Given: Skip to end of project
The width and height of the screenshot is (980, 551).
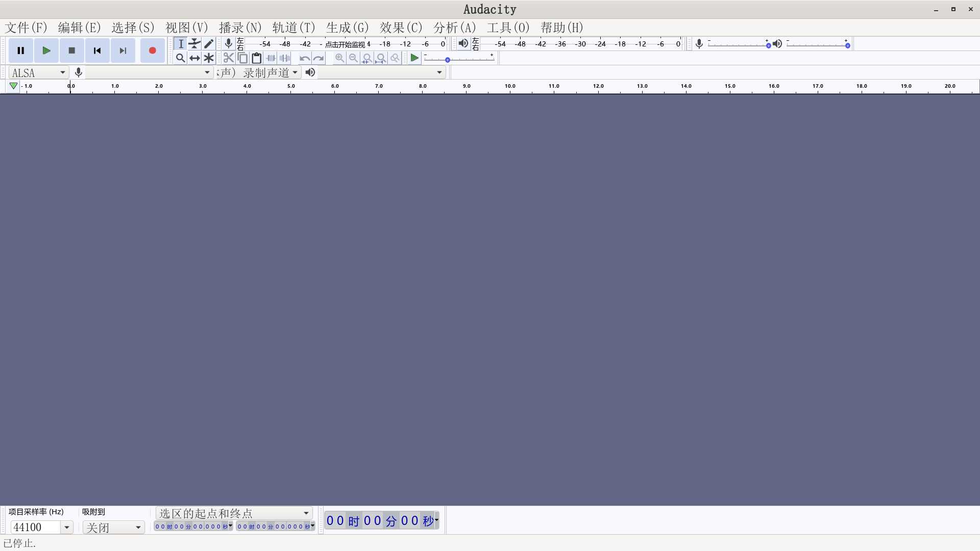Looking at the screenshot, I should coord(123,51).
